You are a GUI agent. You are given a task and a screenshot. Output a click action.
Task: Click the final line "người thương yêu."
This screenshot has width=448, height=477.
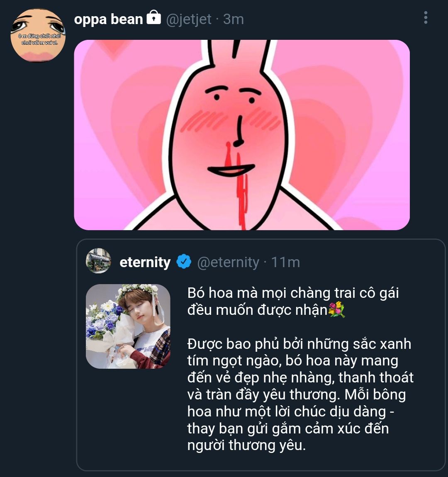pyautogui.click(x=246, y=445)
